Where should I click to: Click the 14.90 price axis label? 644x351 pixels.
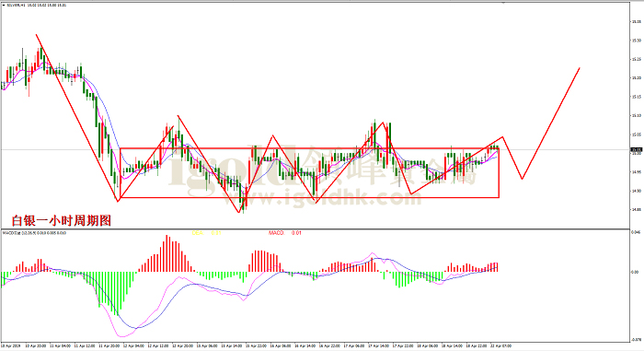point(637,191)
